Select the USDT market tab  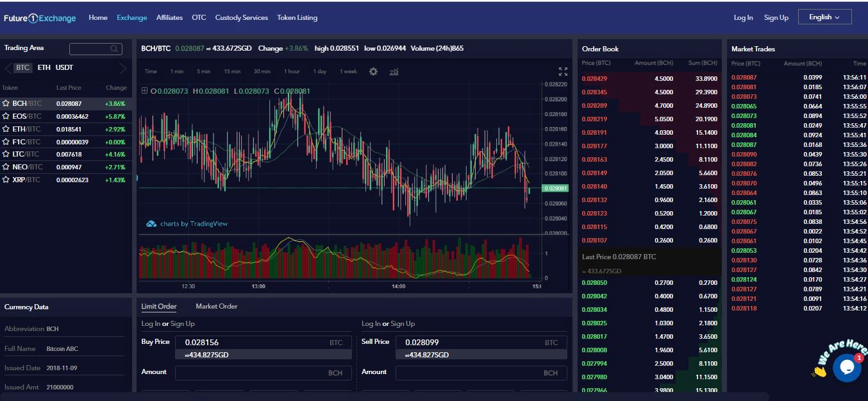64,67
